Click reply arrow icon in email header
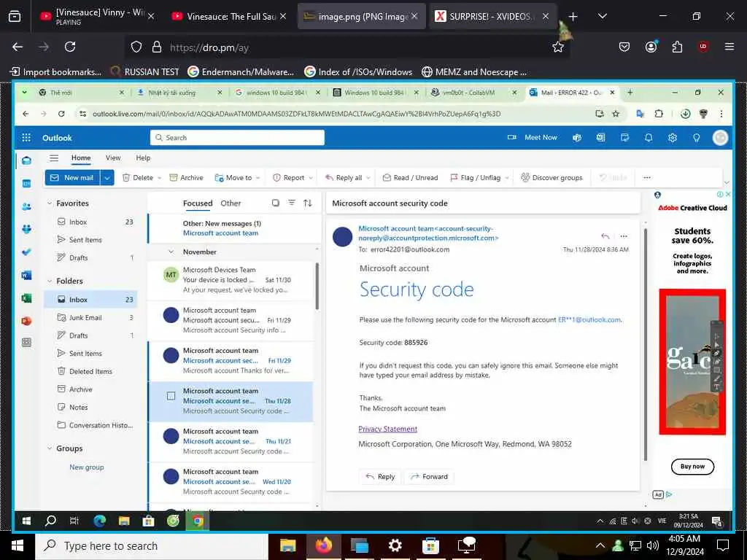The height and width of the screenshot is (560, 747). [x=605, y=236]
